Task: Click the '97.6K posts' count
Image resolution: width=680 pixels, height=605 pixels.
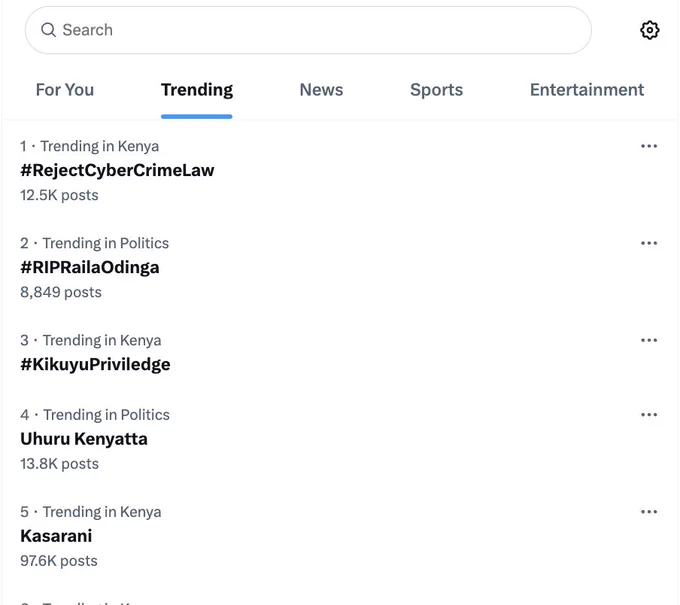Action: (x=59, y=561)
